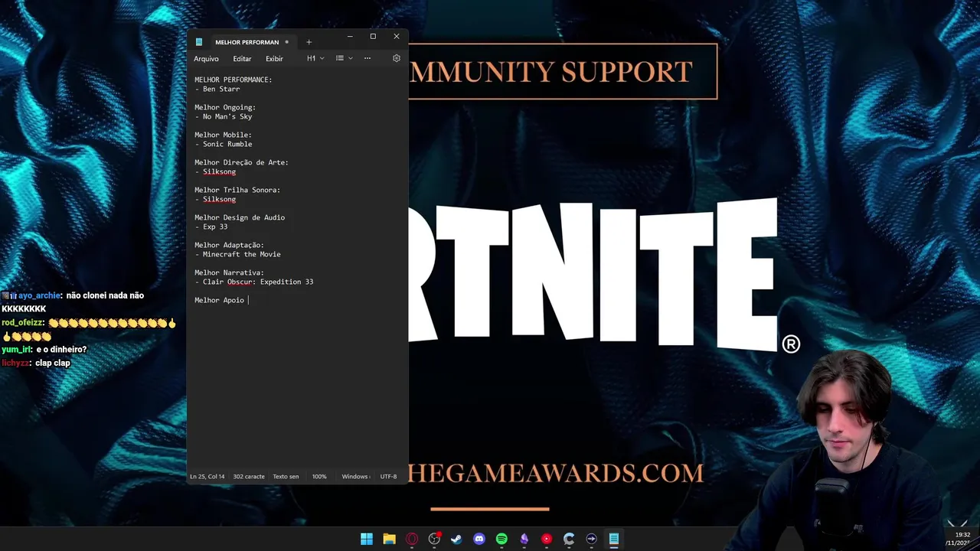Click the Notepad app icon in title bar

[199, 42]
